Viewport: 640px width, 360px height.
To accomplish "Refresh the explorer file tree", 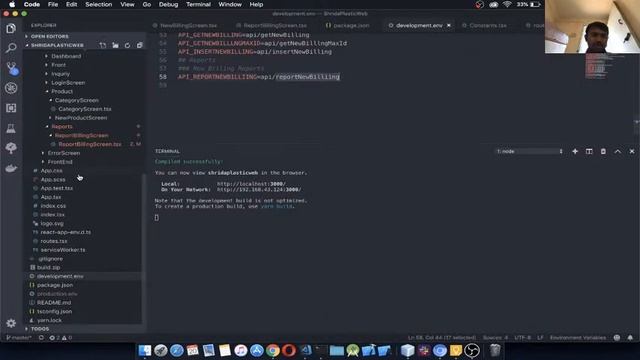I will click(127, 45).
